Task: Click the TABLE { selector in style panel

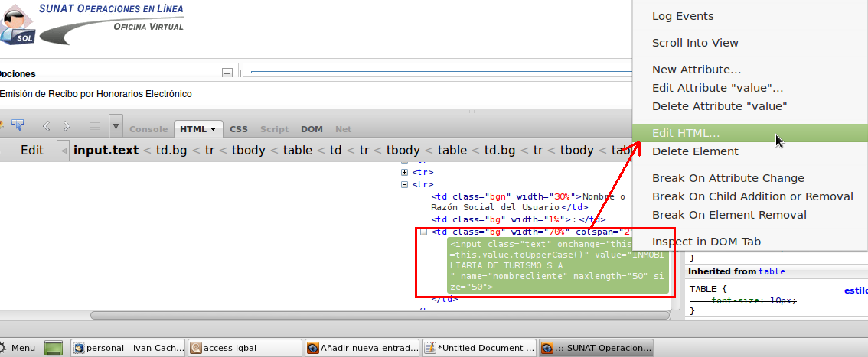Action: (x=707, y=288)
